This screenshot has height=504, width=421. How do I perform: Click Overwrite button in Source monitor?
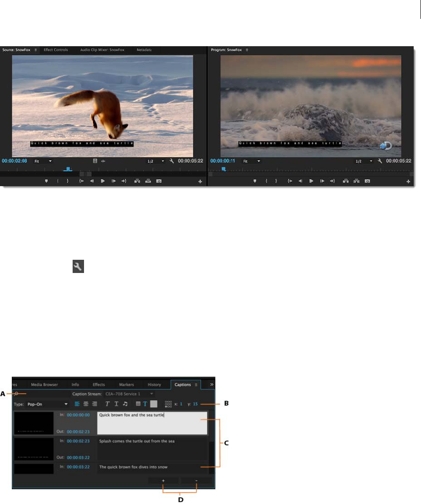click(148, 181)
